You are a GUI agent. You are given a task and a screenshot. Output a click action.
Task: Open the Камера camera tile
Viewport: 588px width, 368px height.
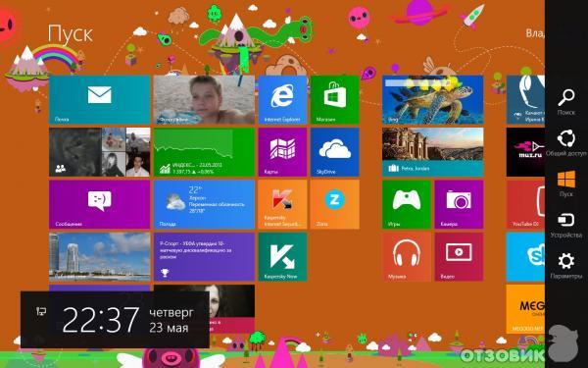459,204
